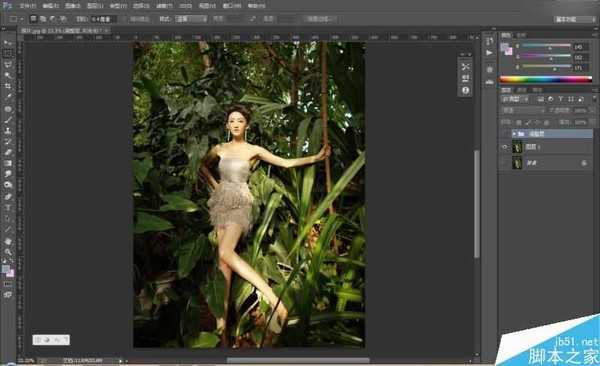The height and width of the screenshot is (366, 600).
Task: Click the Intersect with Selection mode icon
Action: (x=63, y=18)
